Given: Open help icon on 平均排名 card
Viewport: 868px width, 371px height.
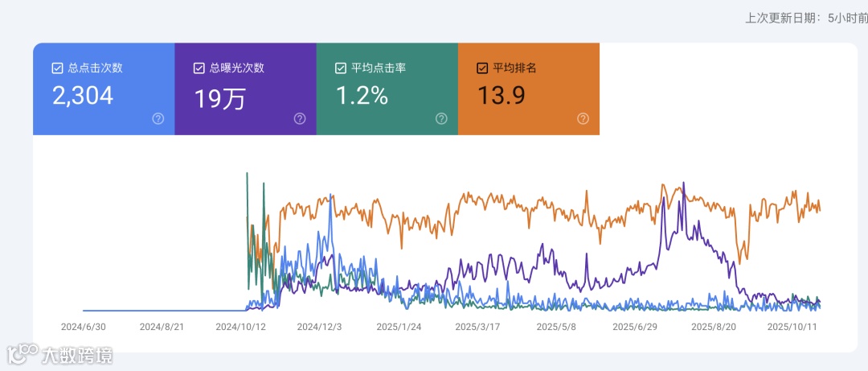Looking at the screenshot, I should pyautogui.click(x=583, y=118).
